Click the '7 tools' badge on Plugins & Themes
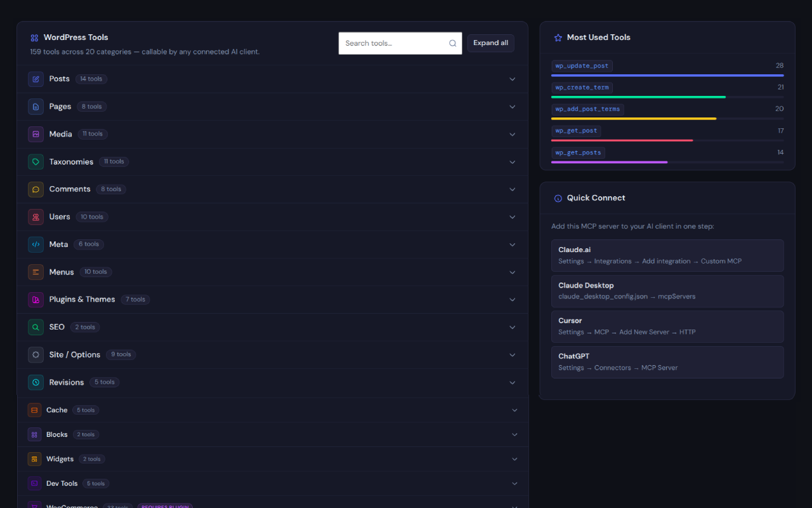 coord(135,300)
